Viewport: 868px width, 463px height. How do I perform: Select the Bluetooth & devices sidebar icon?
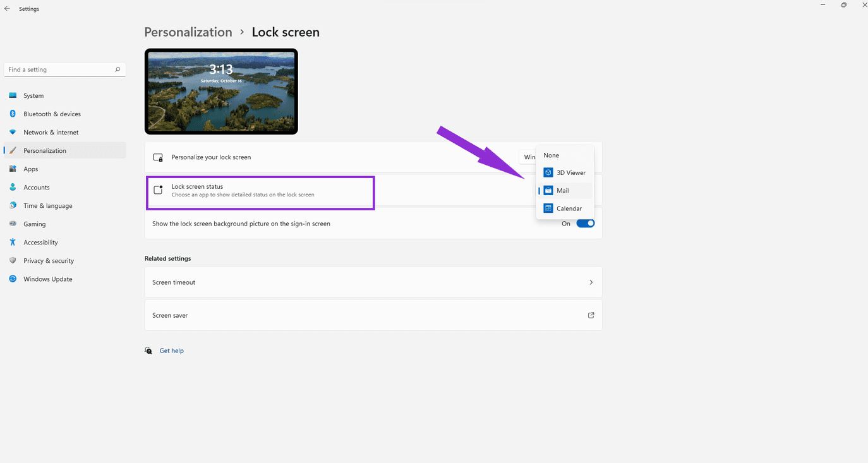click(x=13, y=114)
